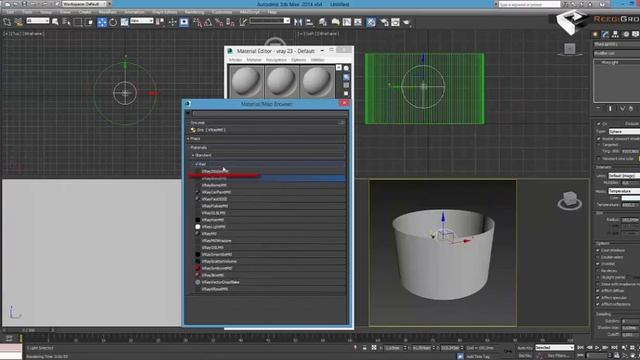The image size is (640, 360).
Task: Choose the Rectangular Selection Region tool
Action: [78, 22]
